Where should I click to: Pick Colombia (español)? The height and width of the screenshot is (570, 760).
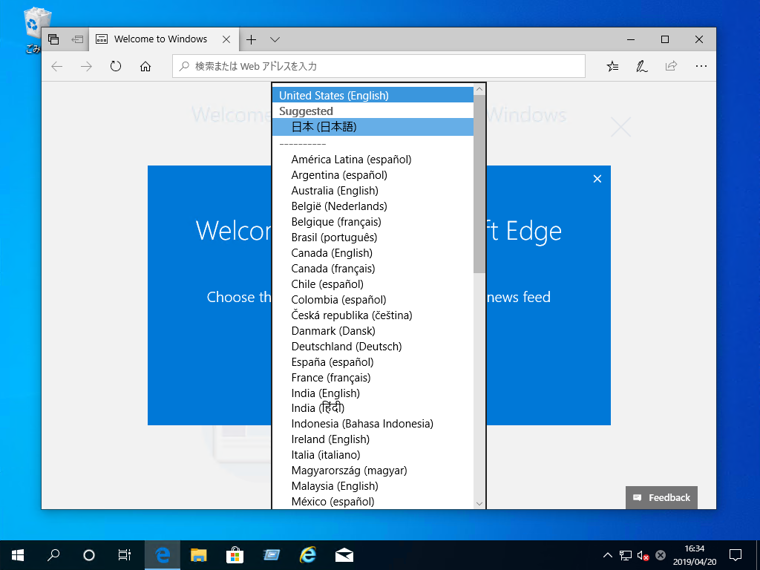pyautogui.click(x=373, y=300)
